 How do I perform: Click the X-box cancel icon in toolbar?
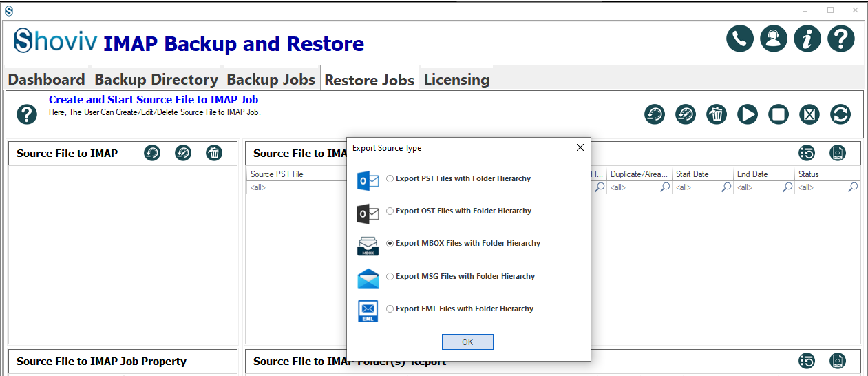point(809,114)
